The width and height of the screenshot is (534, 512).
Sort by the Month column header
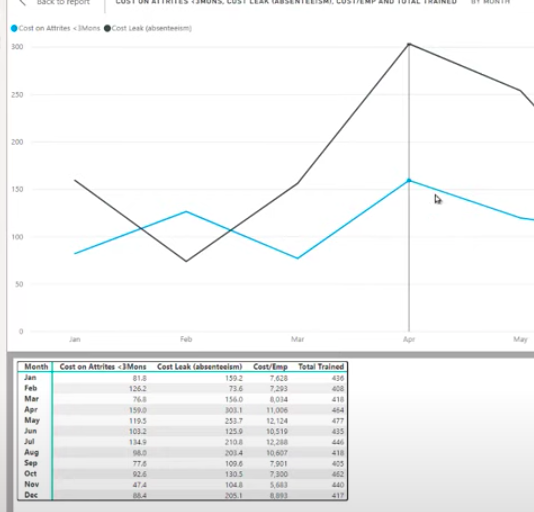36,367
